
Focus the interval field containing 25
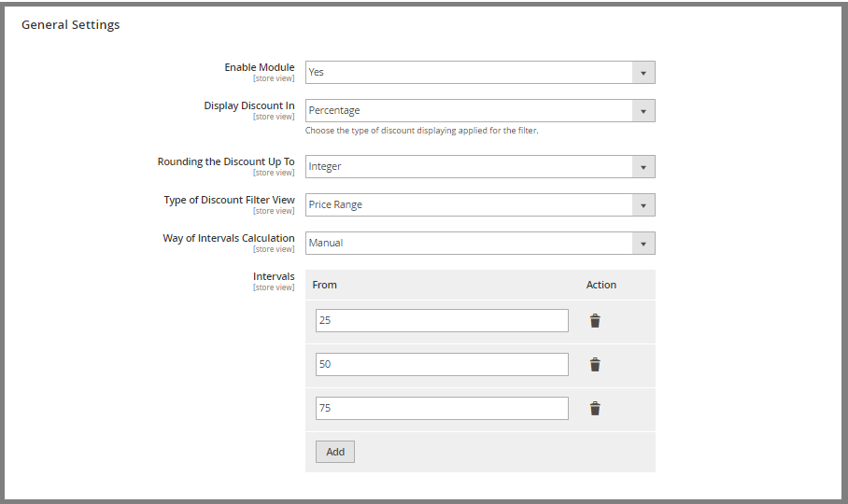click(x=442, y=320)
